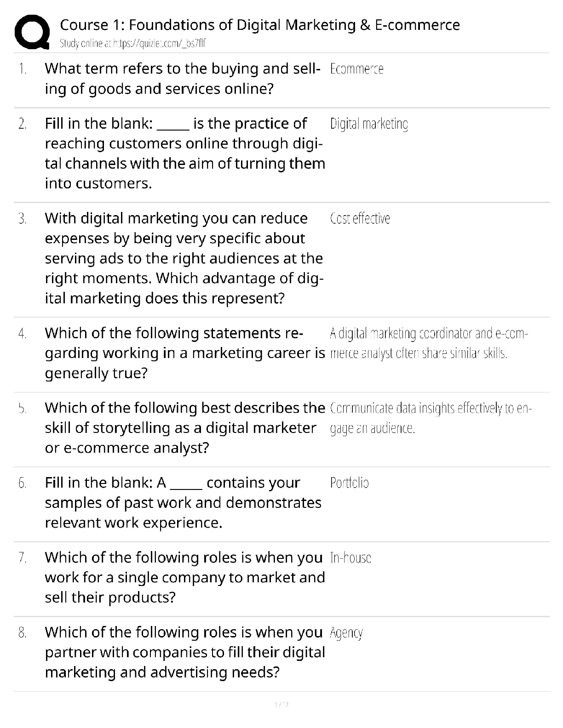The image size is (563, 728).
Task: Click the 'Portfolio' answer term
Action: tap(349, 483)
